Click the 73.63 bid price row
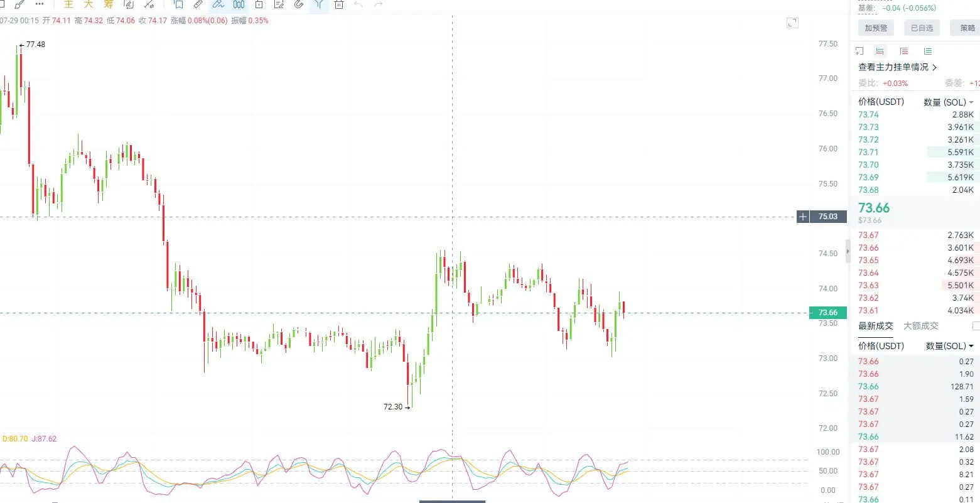This screenshot has width=980, height=503. coord(917,286)
